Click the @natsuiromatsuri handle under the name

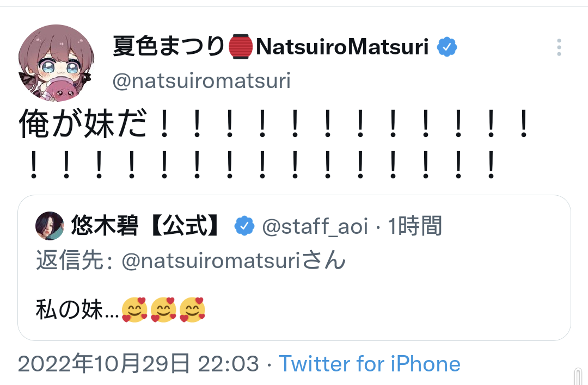201,82
